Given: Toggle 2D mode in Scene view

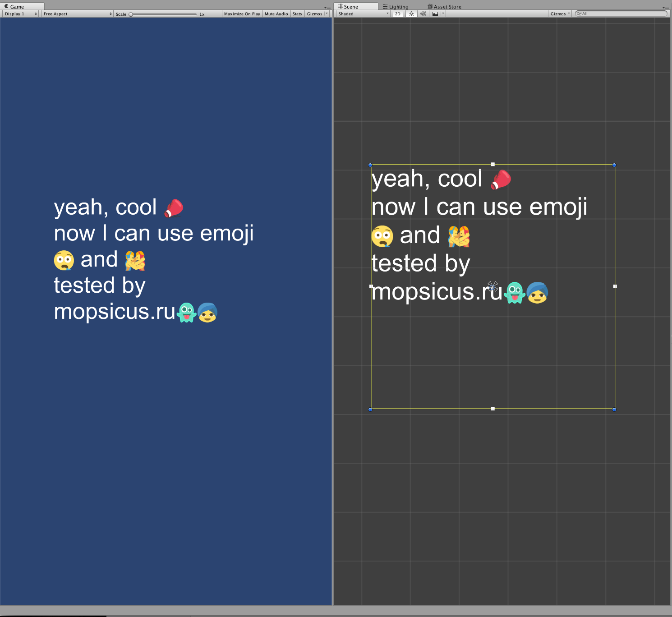Looking at the screenshot, I should 397,14.
